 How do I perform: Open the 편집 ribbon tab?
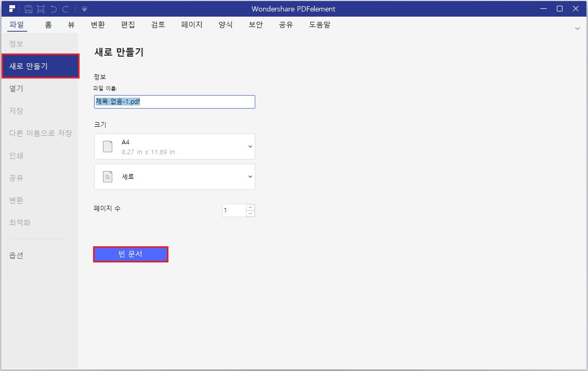tap(128, 25)
